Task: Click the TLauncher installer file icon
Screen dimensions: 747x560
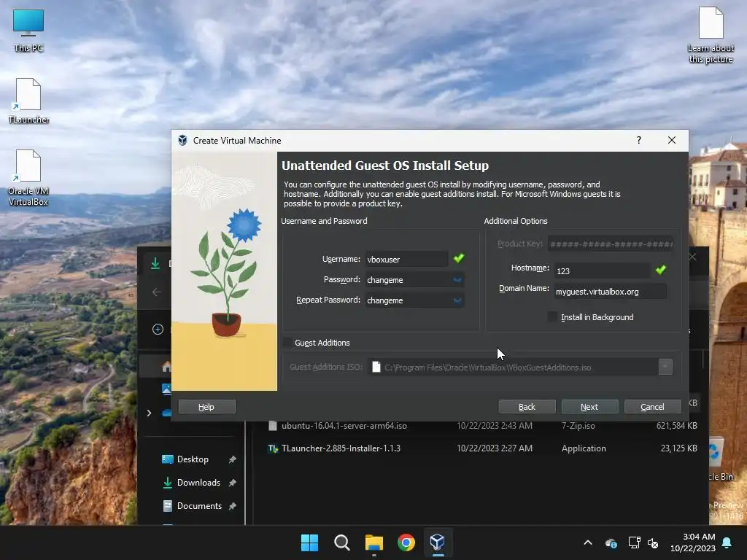Action: pyautogui.click(x=273, y=448)
